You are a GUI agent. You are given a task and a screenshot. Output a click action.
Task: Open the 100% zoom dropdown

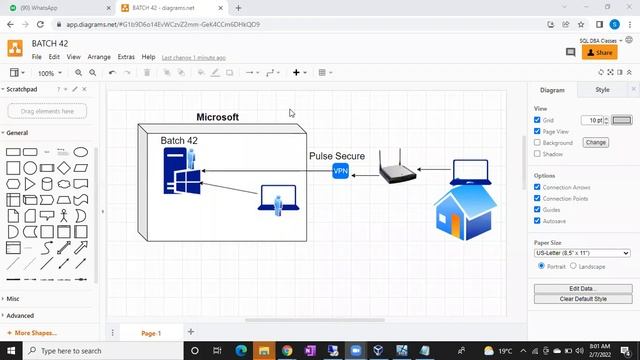(x=50, y=73)
